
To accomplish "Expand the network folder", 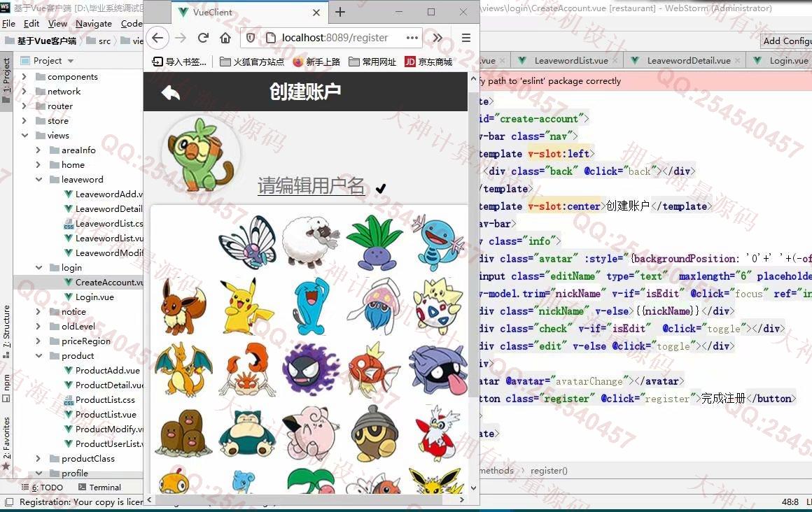I will click(x=24, y=91).
